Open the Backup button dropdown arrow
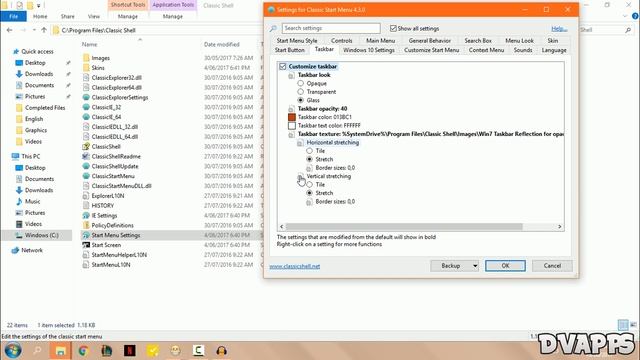The height and width of the screenshot is (360, 640). 475,266
